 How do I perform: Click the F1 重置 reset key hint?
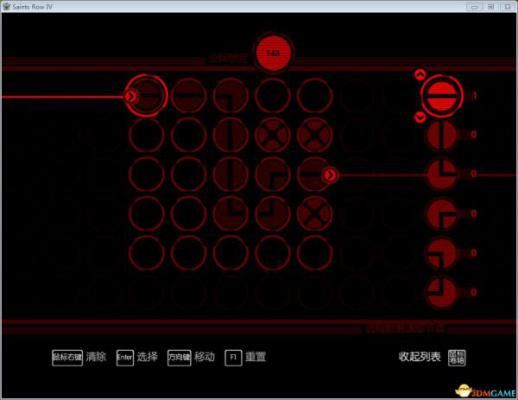tap(245, 358)
